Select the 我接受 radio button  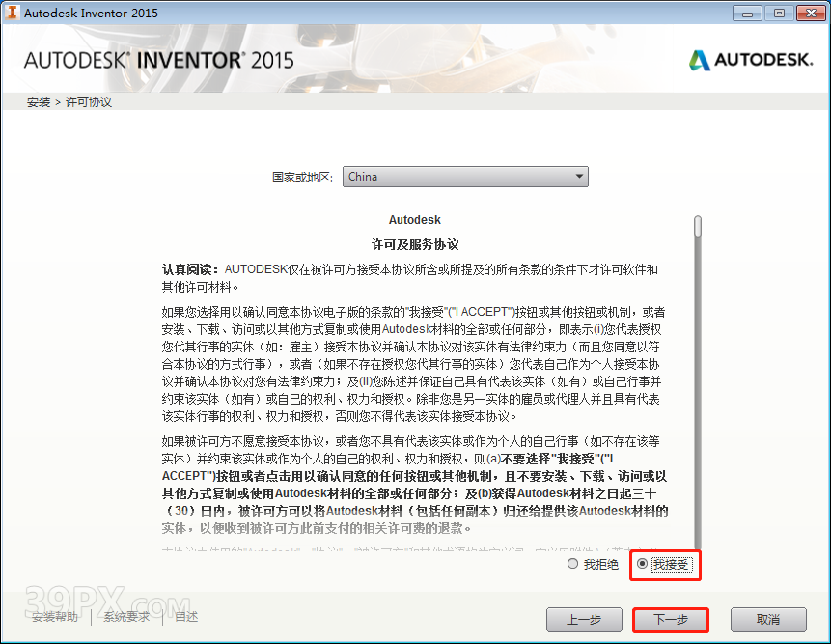[x=642, y=565]
